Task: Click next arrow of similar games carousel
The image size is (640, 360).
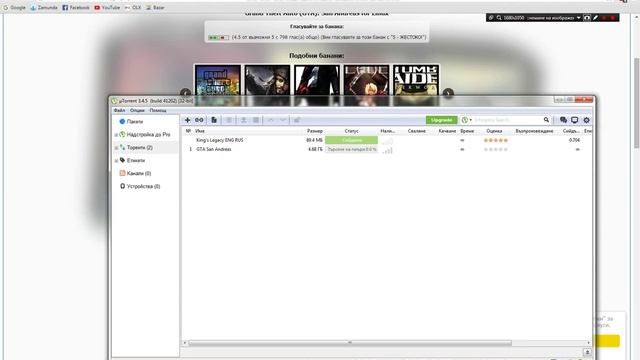Action: tap(448, 93)
